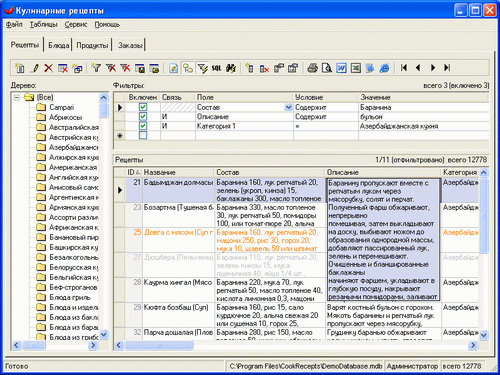Switch to the Продукты tab

click(x=92, y=45)
